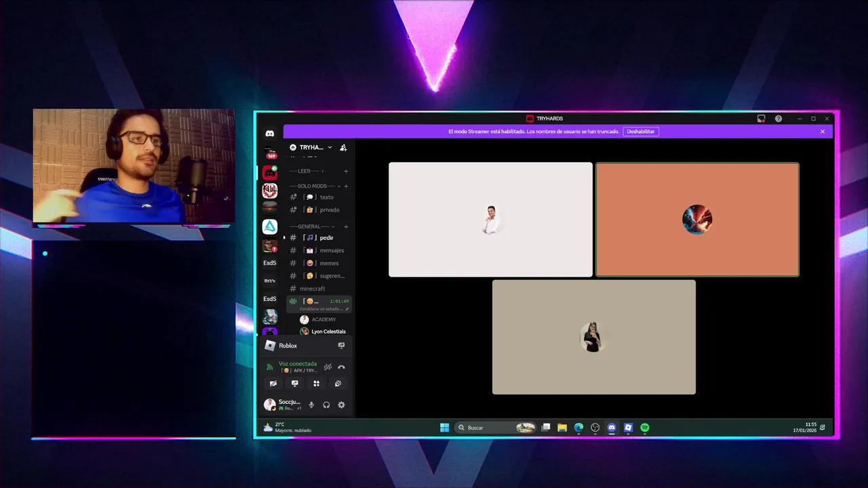Collapse the GENERAL category
This screenshot has height=488, width=868.
point(312,226)
